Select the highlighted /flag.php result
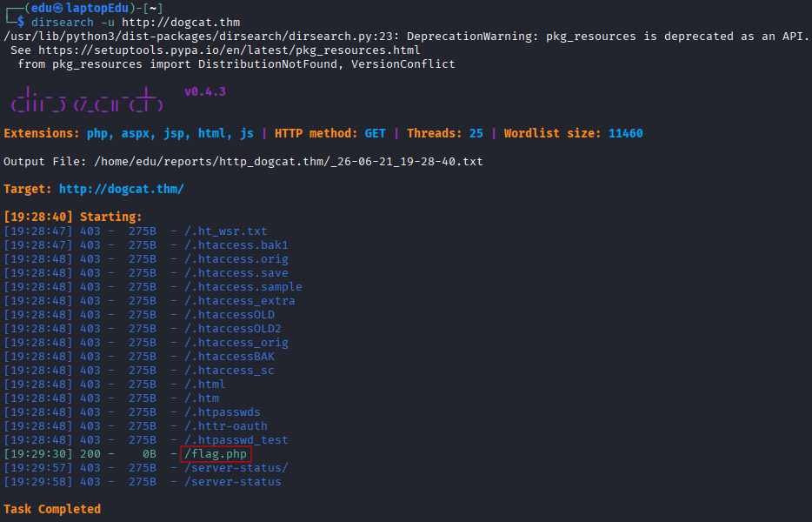 [216, 454]
